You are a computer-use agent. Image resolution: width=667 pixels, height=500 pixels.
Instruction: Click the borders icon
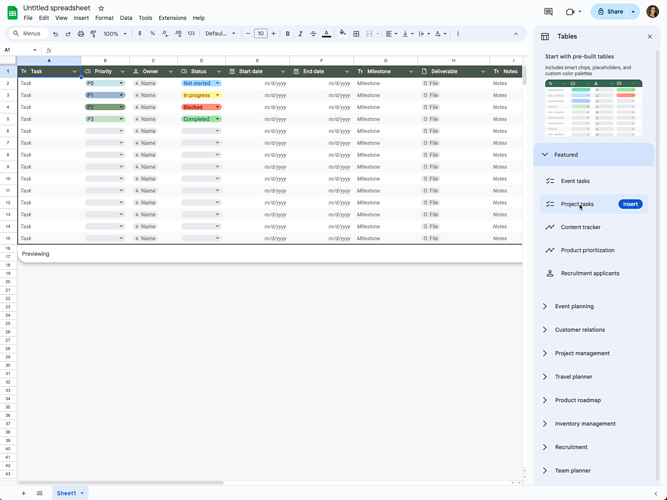point(356,34)
